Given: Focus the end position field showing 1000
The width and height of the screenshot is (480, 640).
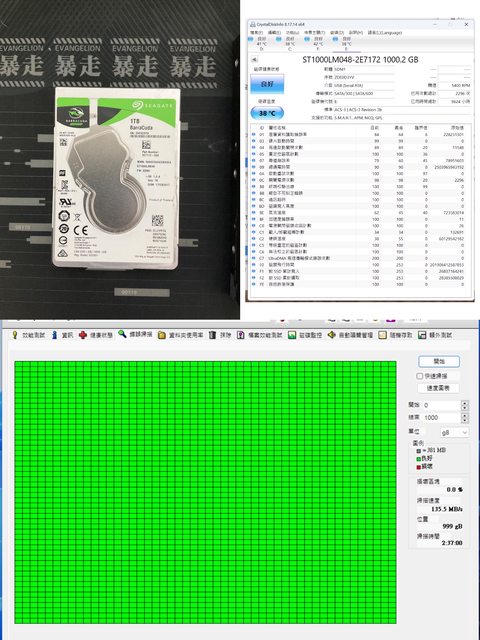Looking at the screenshot, I should [x=441, y=418].
